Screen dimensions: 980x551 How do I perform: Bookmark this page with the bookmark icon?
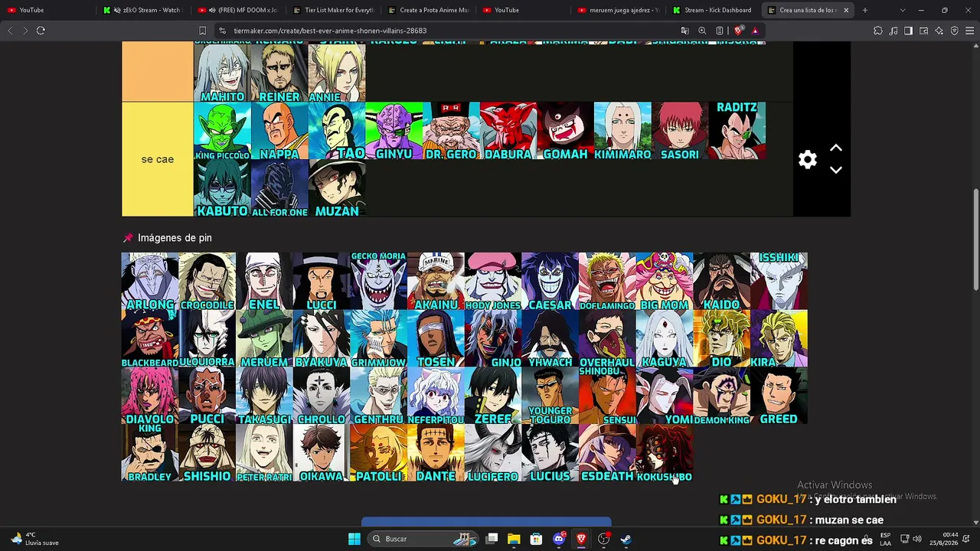[x=203, y=31]
